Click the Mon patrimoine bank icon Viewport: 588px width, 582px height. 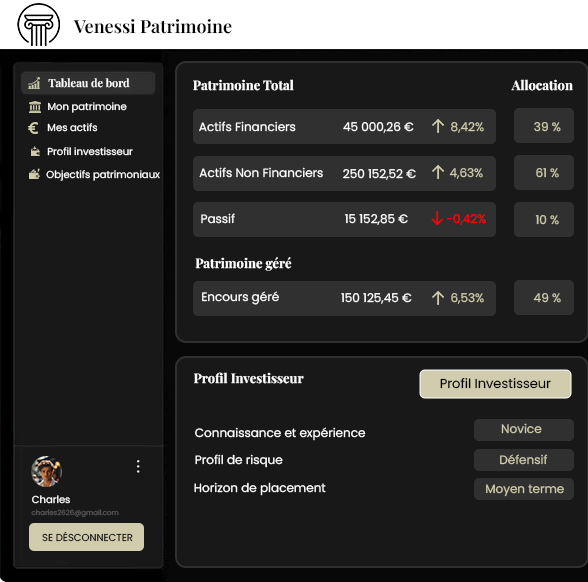tap(35, 107)
